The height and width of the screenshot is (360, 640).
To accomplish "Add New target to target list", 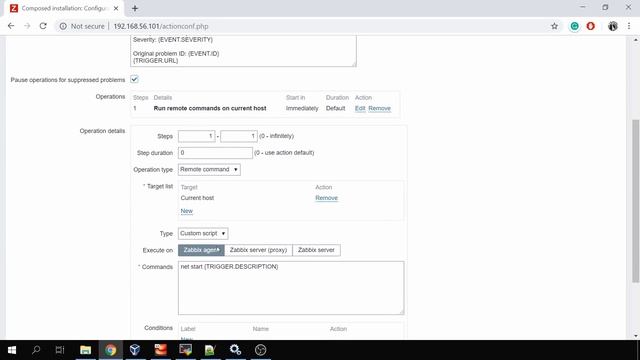I will pyautogui.click(x=187, y=211).
